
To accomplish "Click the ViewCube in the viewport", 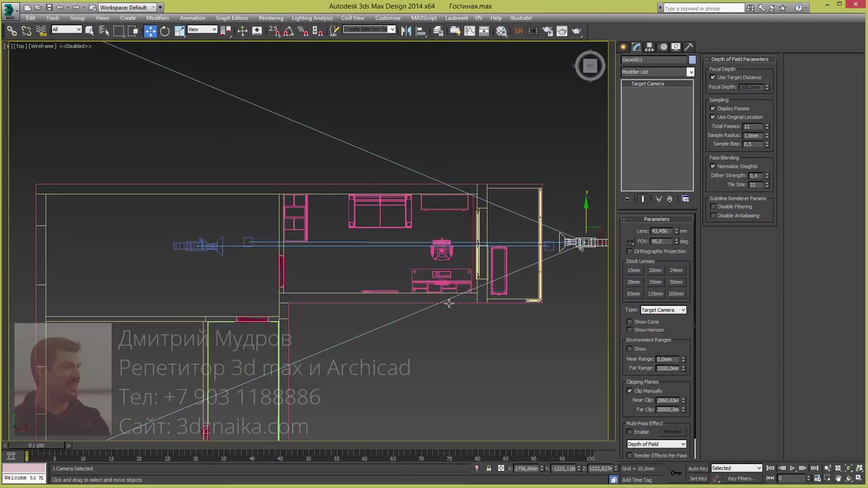I will pyautogui.click(x=589, y=66).
